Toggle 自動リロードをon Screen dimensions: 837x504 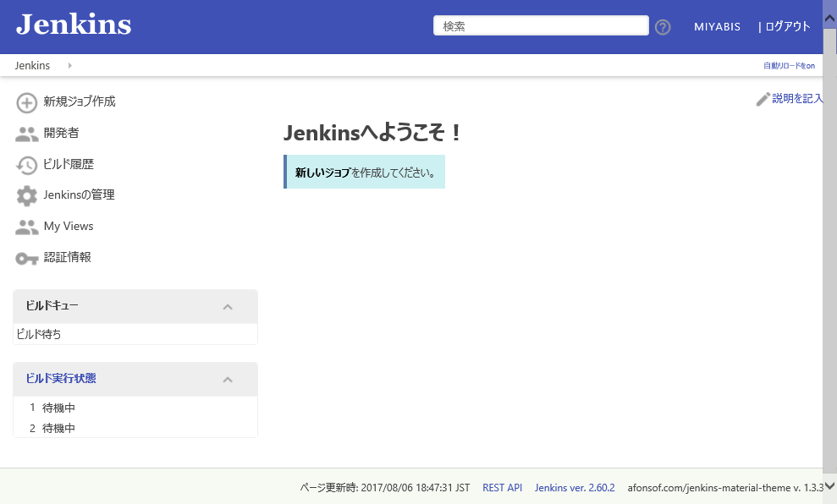789,66
